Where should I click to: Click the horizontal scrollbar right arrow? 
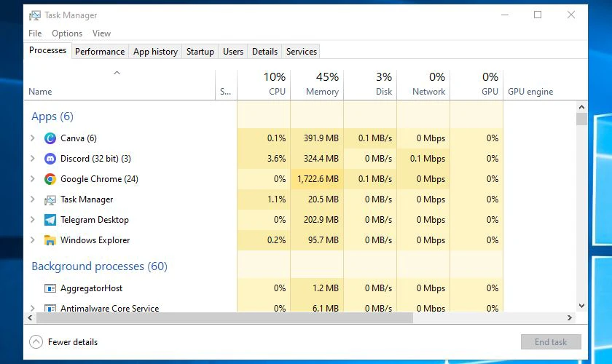click(570, 317)
